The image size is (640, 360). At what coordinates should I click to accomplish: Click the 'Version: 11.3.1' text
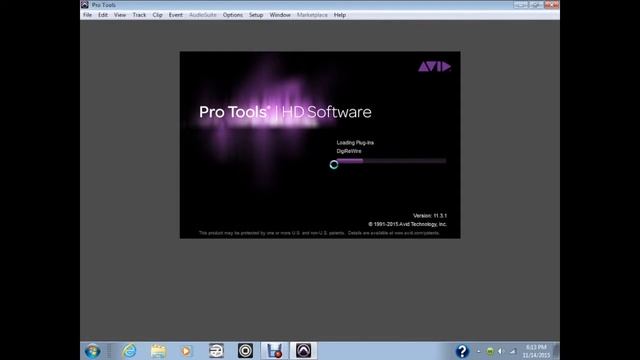430,216
